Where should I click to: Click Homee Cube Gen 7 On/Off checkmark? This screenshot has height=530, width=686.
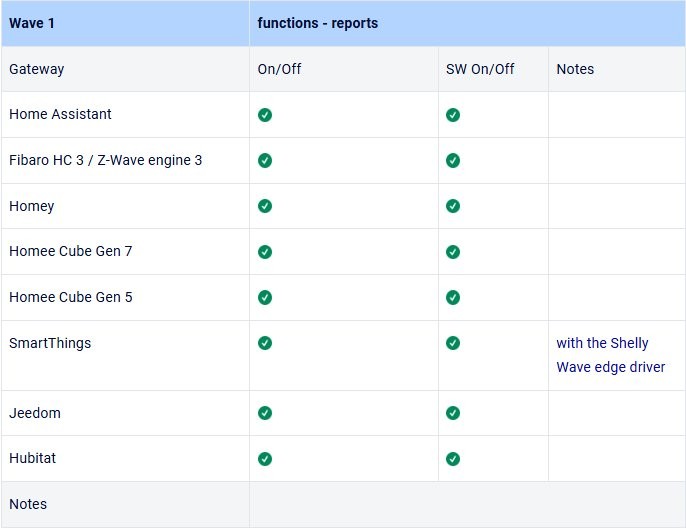click(265, 252)
